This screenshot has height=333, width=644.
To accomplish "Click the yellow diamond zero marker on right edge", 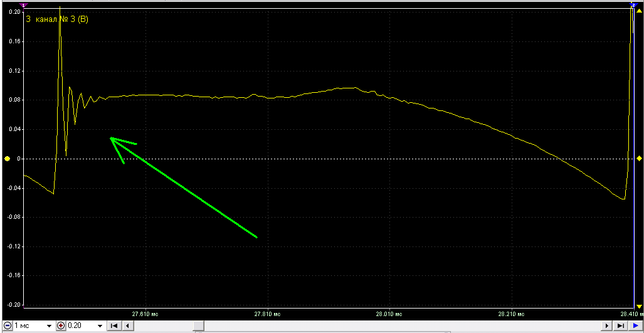I will tap(638, 159).
